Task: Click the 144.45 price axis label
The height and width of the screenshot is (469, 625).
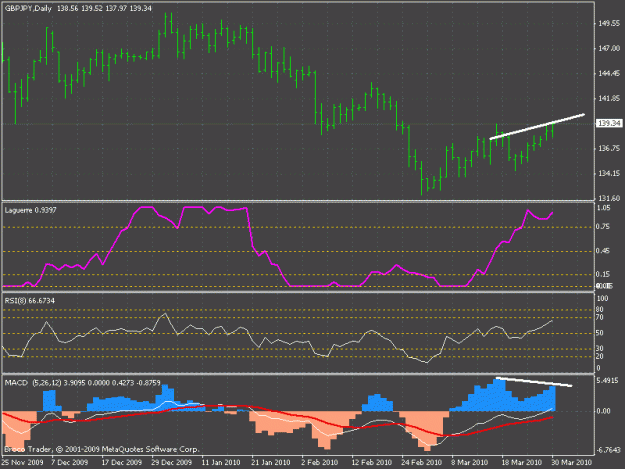Action: click(x=609, y=73)
